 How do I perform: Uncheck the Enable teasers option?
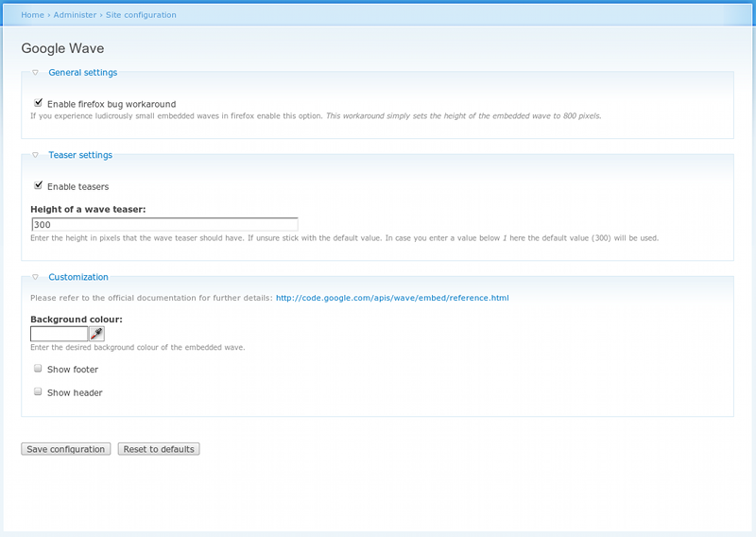(x=39, y=186)
